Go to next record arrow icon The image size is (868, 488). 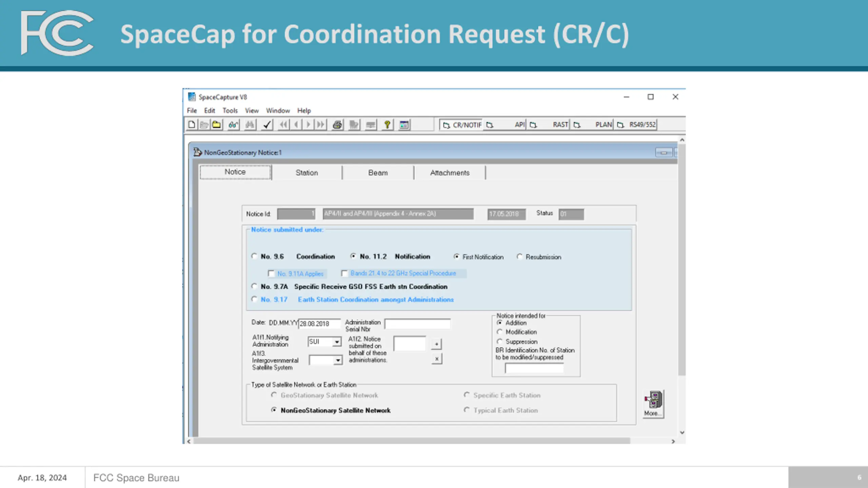[308, 125]
